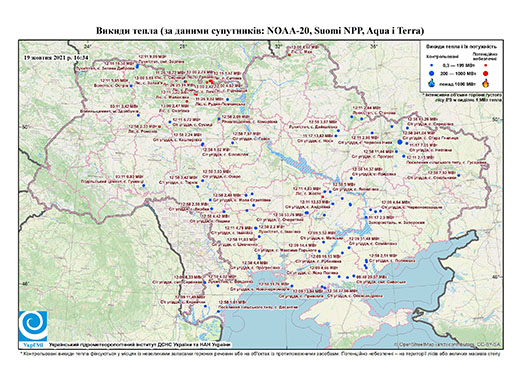This screenshot has width=520, height=368.
Task: Select the large blue 241.04 MW marker
Action: [x=400, y=142]
